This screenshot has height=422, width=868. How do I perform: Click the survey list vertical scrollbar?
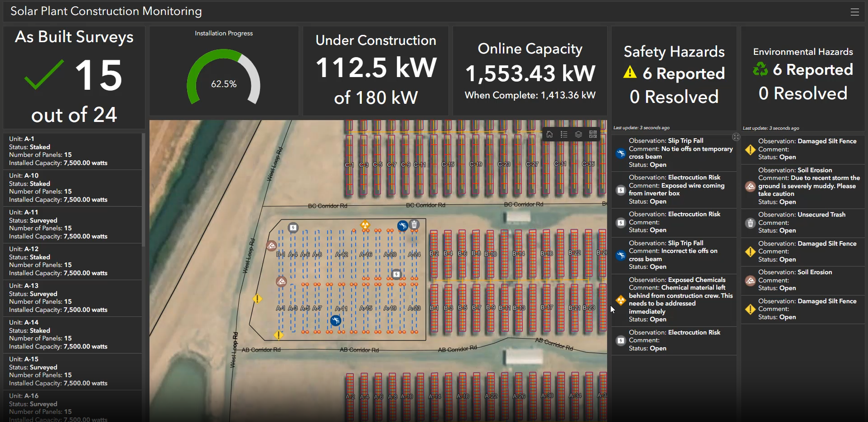(x=143, y=190)
